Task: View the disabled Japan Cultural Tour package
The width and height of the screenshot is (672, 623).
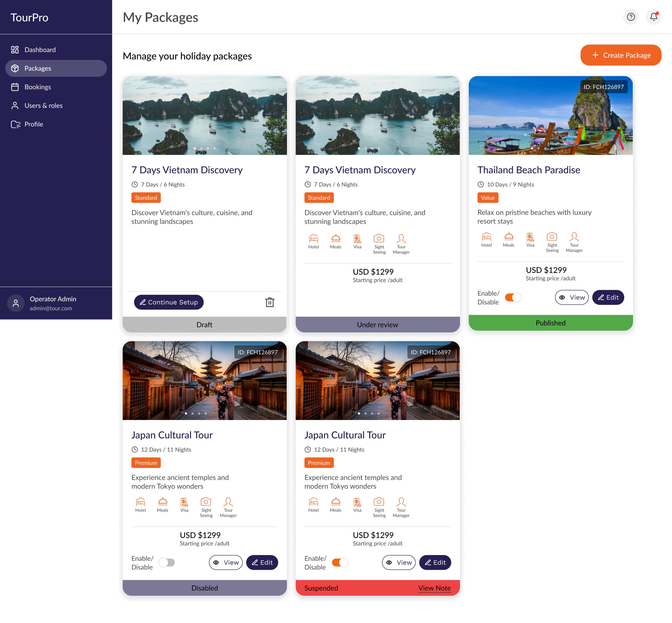Action: pyautogui.click(x=226, y=562)
